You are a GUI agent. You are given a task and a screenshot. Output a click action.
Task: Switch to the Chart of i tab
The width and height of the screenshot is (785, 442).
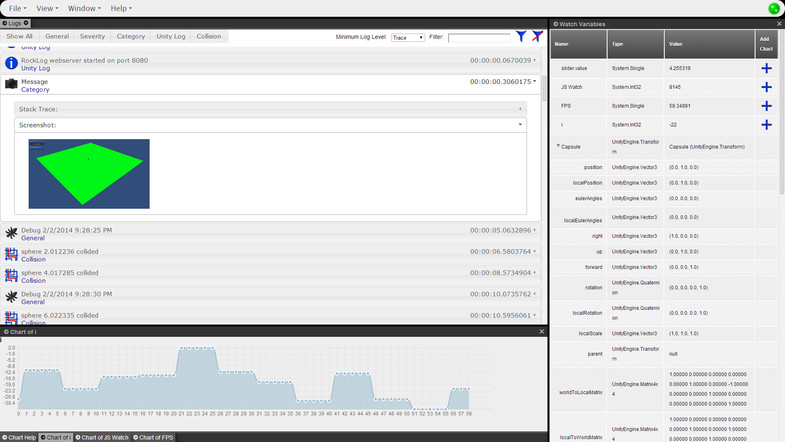(x=56, y=437)
